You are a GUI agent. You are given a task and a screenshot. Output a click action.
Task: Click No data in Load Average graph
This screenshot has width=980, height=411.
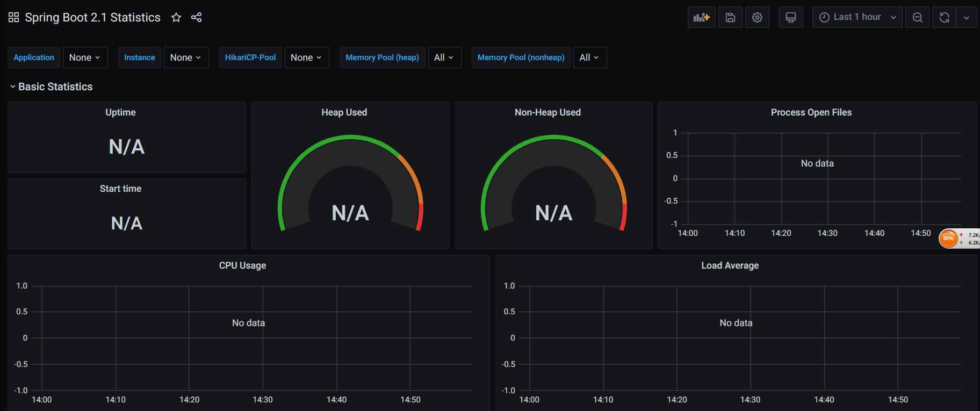coord(736,323)
